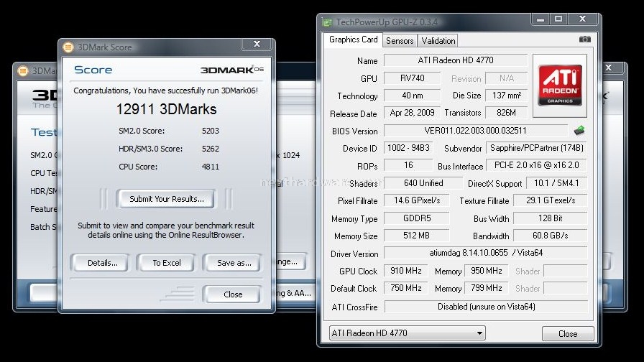Click Die Size field 137 mm²
Image resolution: width=644 pixels, height=362 pixels.
tap(507, 96)
